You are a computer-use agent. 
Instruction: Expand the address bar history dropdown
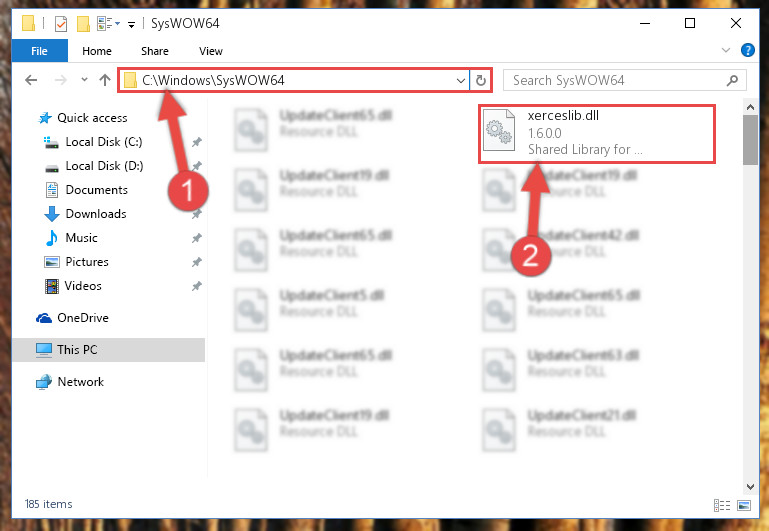pos(461,80)
